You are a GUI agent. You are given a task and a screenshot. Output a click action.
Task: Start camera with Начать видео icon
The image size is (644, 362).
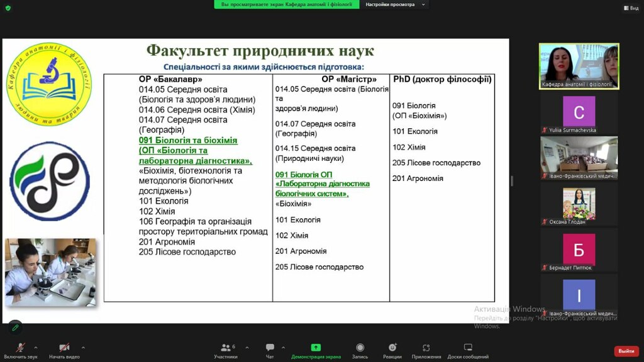(x=64, y=348)
